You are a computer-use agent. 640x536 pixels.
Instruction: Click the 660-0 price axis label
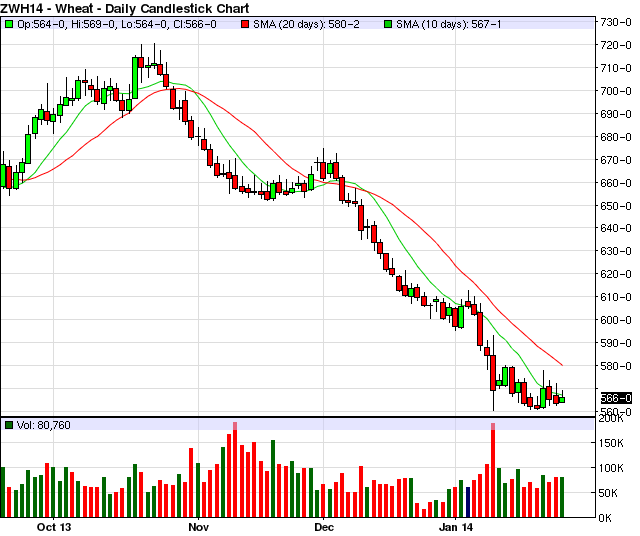[616, 183]
